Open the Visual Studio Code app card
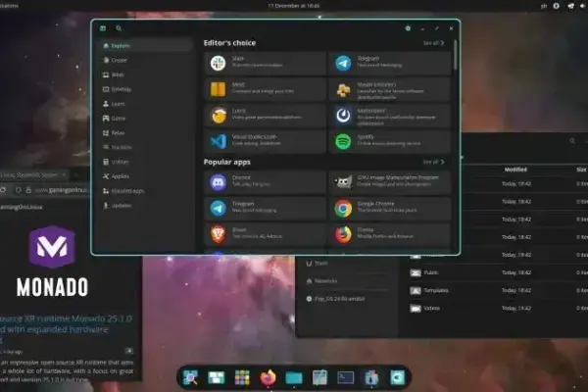 click(x=266, y=141)
